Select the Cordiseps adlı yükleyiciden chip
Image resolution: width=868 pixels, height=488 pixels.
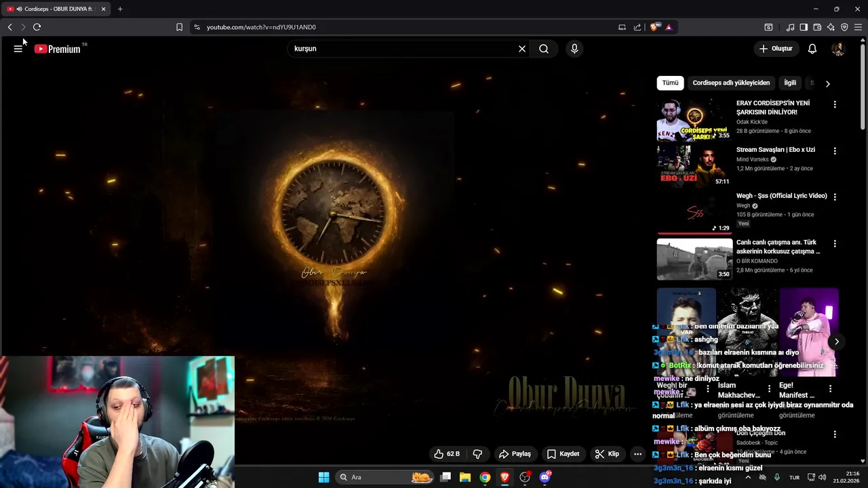[731, 83]
